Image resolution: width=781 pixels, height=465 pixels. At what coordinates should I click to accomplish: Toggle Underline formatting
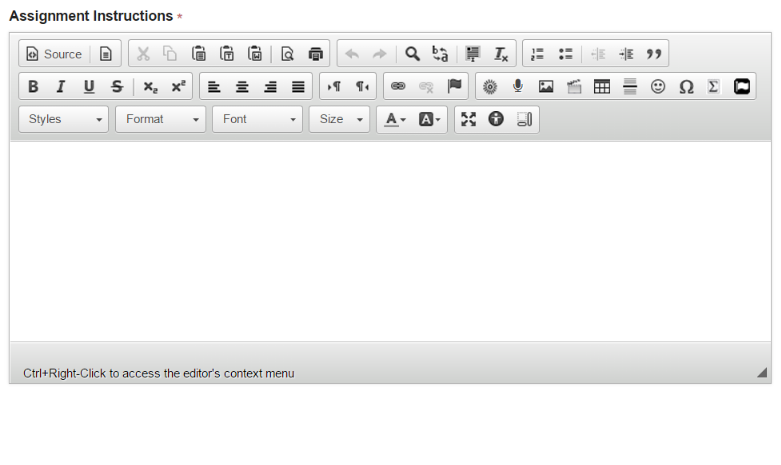[x=89, y=87]
